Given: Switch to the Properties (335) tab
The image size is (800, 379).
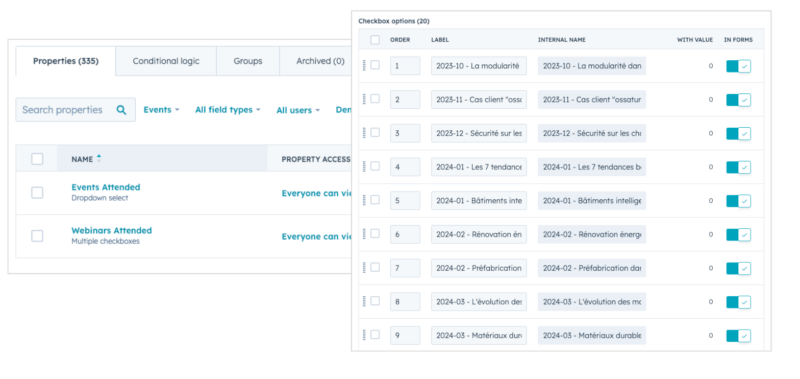Looking at the screenshot, I should (66, 61).
